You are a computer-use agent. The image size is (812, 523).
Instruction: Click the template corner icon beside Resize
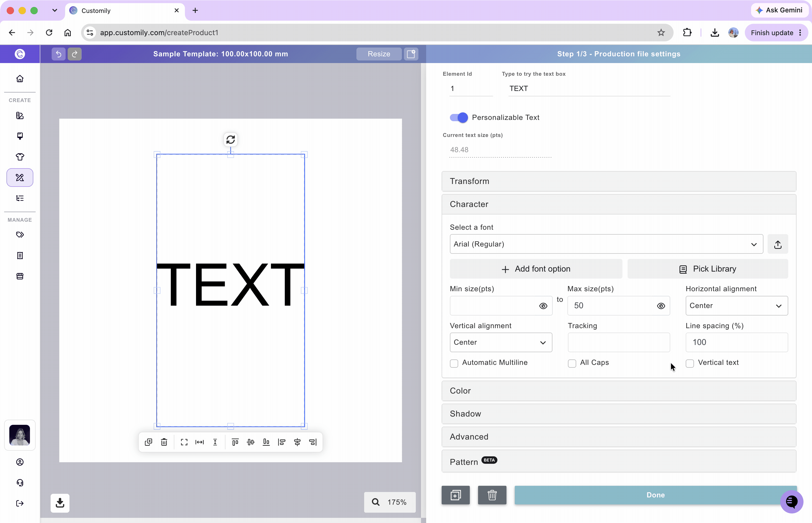pyautogui.click(x=411, y=54)
